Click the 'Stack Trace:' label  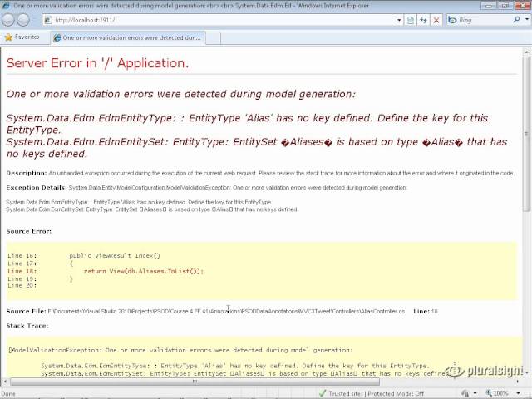click(27, 326)
